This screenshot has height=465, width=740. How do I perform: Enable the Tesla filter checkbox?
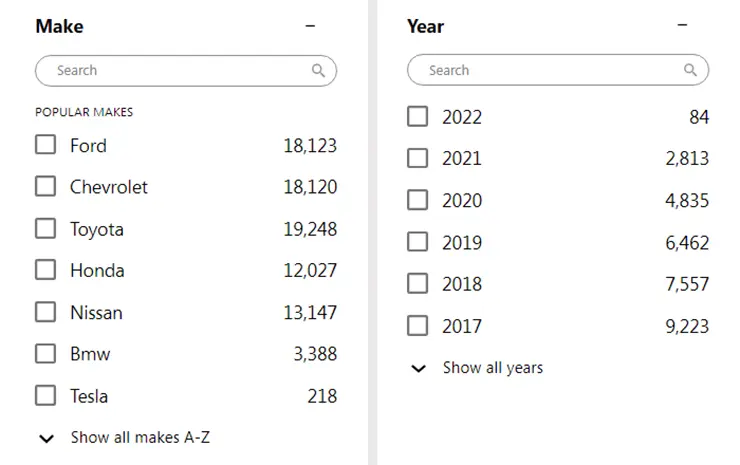pos(45,396)
